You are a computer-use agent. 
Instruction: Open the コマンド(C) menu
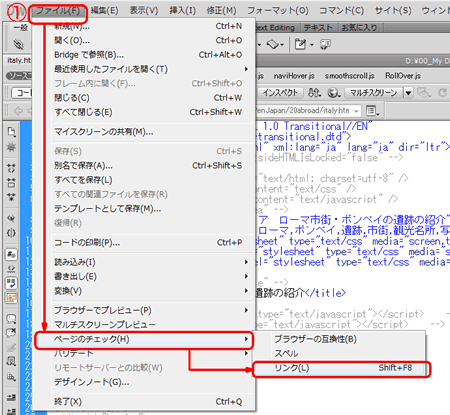coord(342,11)
